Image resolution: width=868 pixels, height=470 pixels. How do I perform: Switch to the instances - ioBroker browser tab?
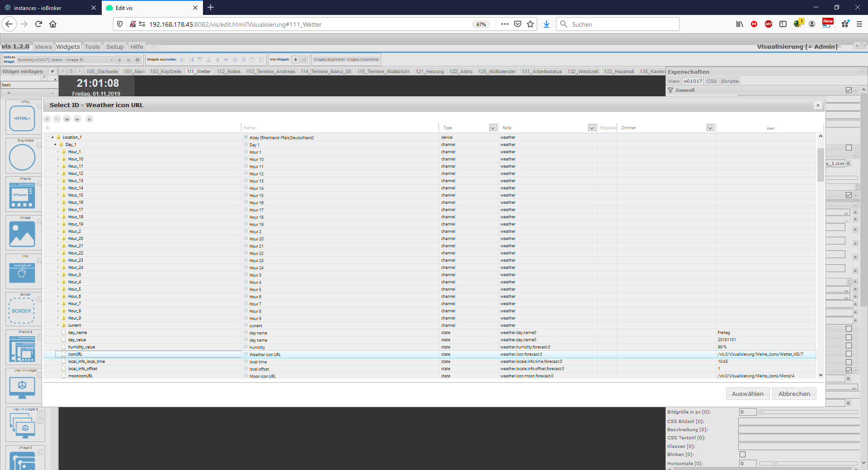[50, 8]
